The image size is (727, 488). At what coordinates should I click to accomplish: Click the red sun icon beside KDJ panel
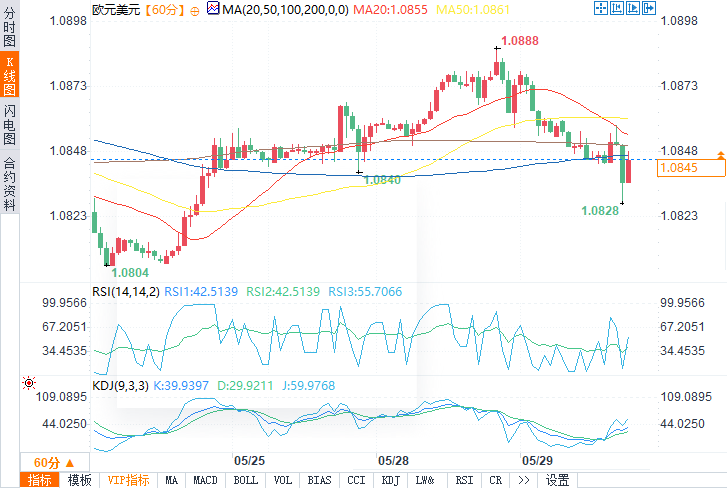(x=29, y=383)
